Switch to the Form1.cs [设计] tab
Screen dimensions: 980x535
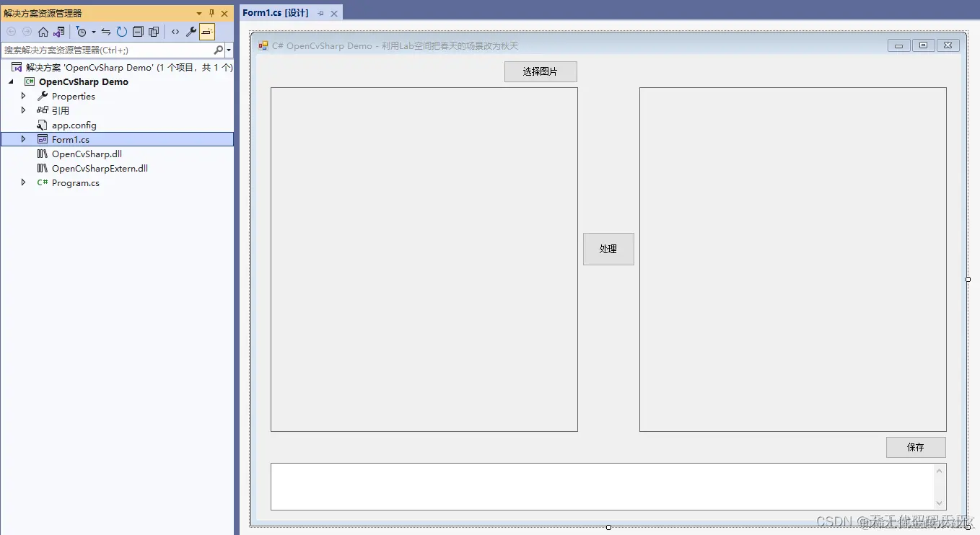tap(276, 13)
